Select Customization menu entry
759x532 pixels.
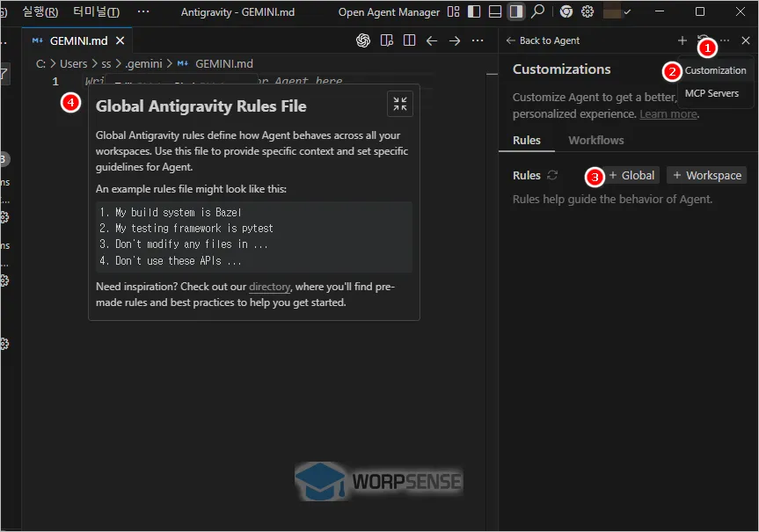(x=715, y=70)
